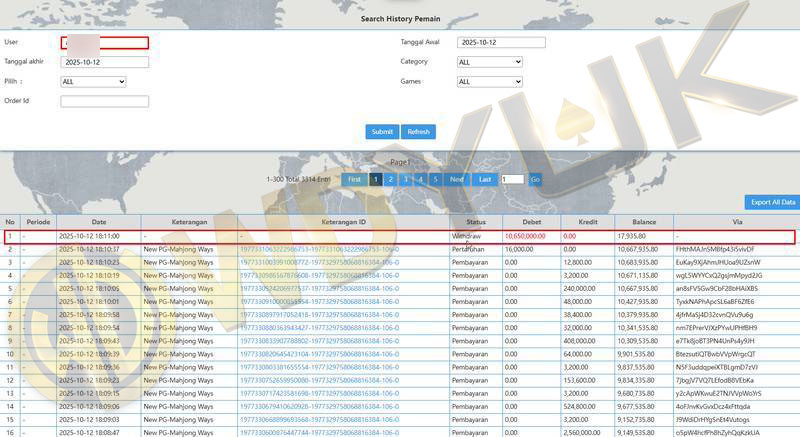Viewport: 800px width, 437px height.
Task: Click the Refresh button
Action: [x=418, y=132]
